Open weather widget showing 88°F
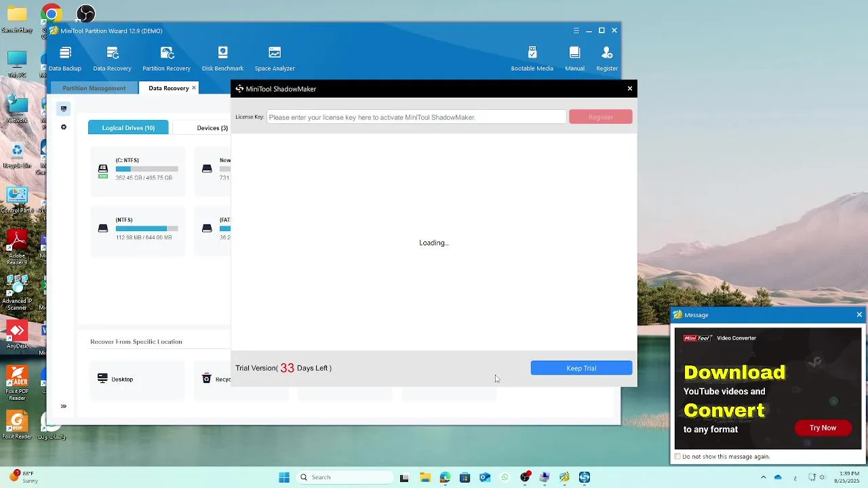Image resolution: width=868 pixels, height=488 pixels. click(24, 477)
